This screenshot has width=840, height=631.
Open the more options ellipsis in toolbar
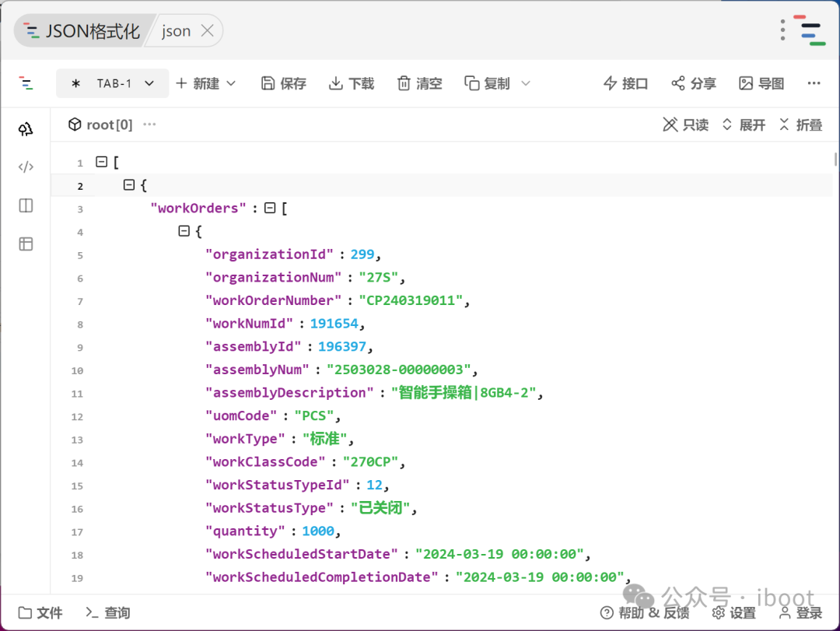coord(814,83)
